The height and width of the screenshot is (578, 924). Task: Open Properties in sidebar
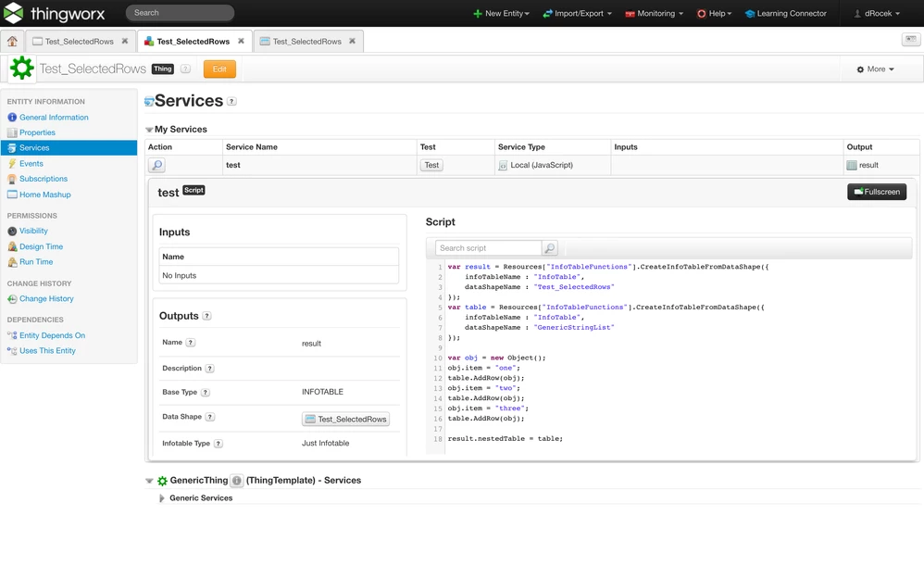click(37, 132)
